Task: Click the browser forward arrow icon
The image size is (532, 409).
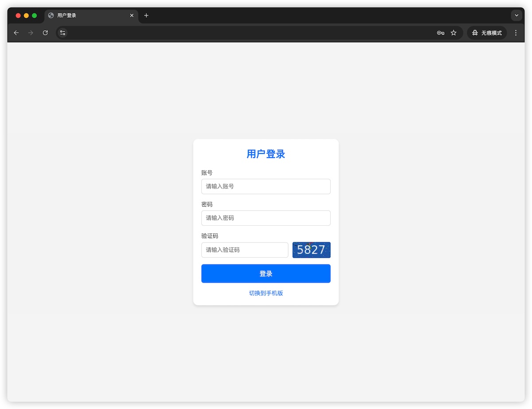Action: coord(30,32)
